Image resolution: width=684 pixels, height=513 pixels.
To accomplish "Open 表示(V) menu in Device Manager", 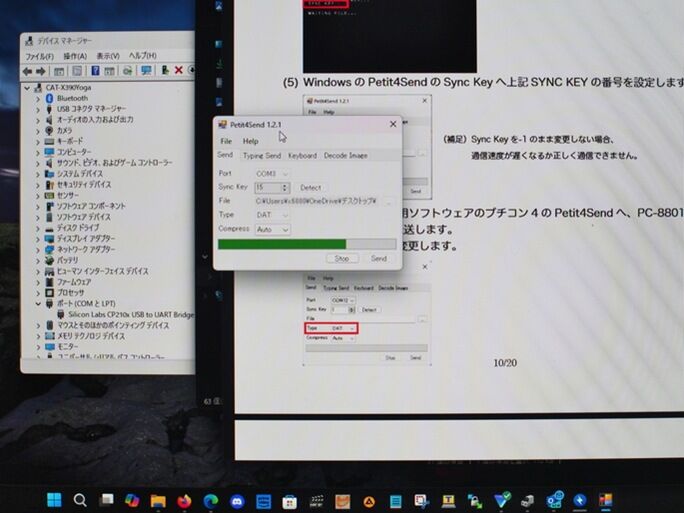I will [108, 56].
